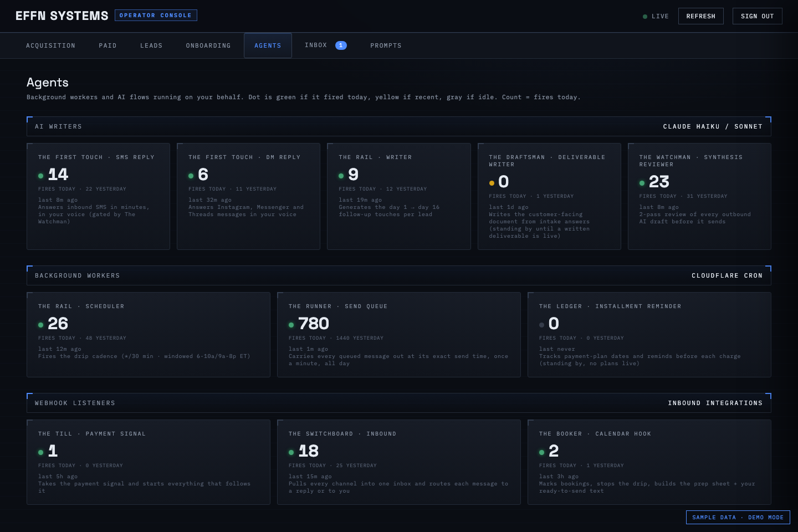Open The First Touch DM Reply card title
The width and height of the screenshot is (798, 532).
(x=244, y=157)
